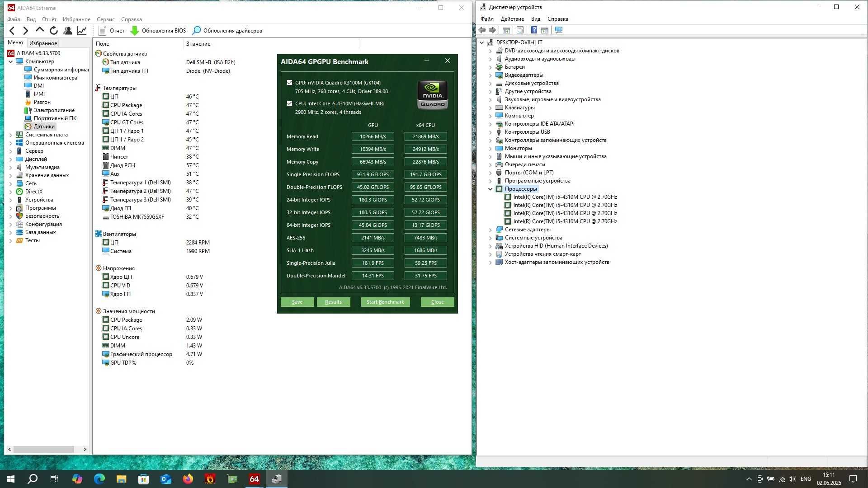Open notification center in taskbar
The height and width of the screenshot is (488, 868).
click(x=853, y=479)
